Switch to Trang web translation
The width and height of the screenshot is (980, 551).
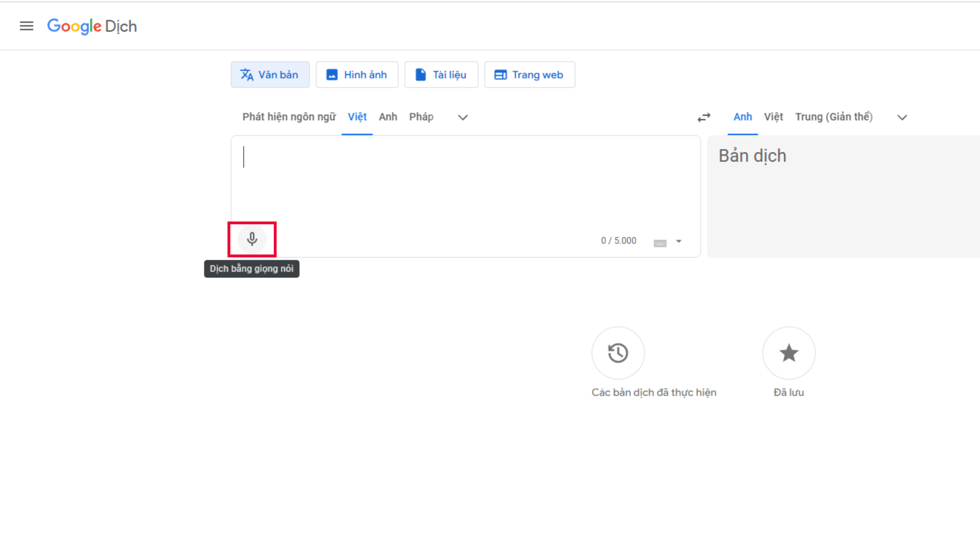530,75
